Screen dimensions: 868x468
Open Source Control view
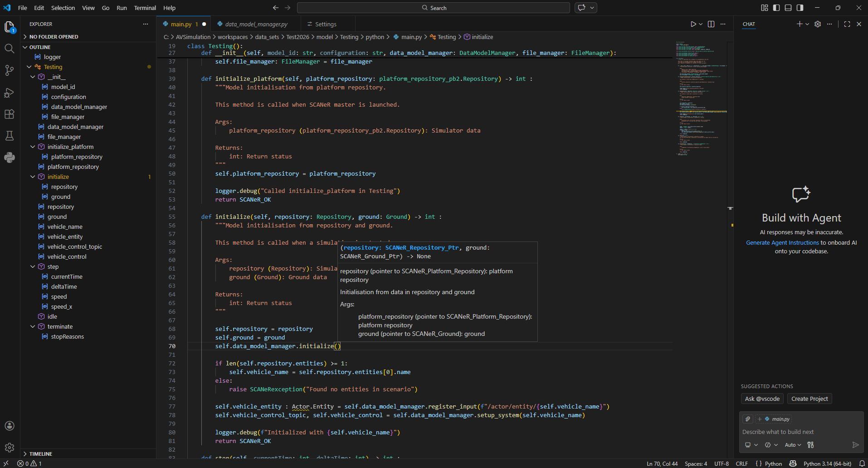point(9,70)
